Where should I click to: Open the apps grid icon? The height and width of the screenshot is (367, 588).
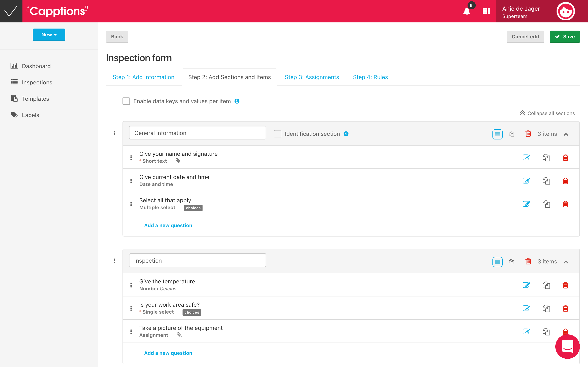pos(486,11)
